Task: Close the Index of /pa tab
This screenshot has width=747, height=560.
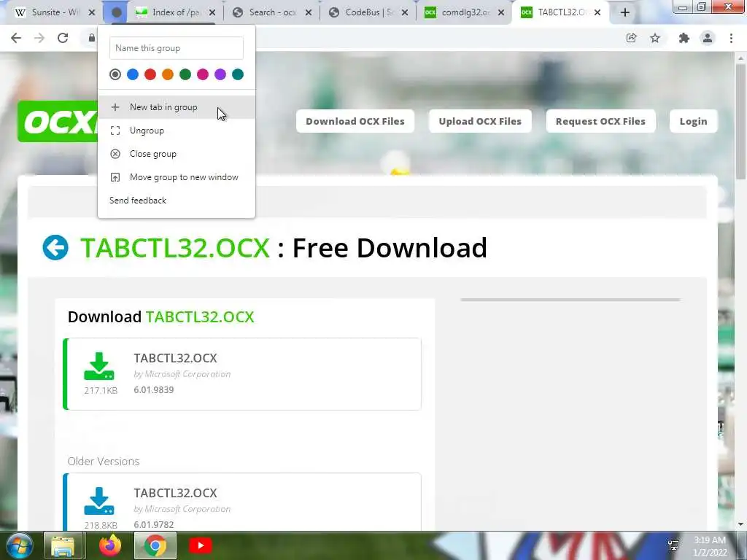Action: point(212,12)
